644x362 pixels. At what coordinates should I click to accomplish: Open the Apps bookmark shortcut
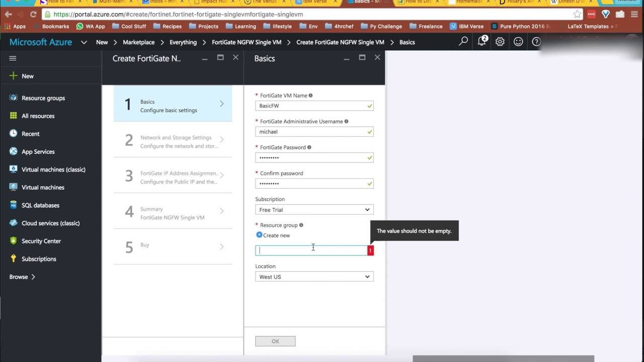[x=15, y=26]
